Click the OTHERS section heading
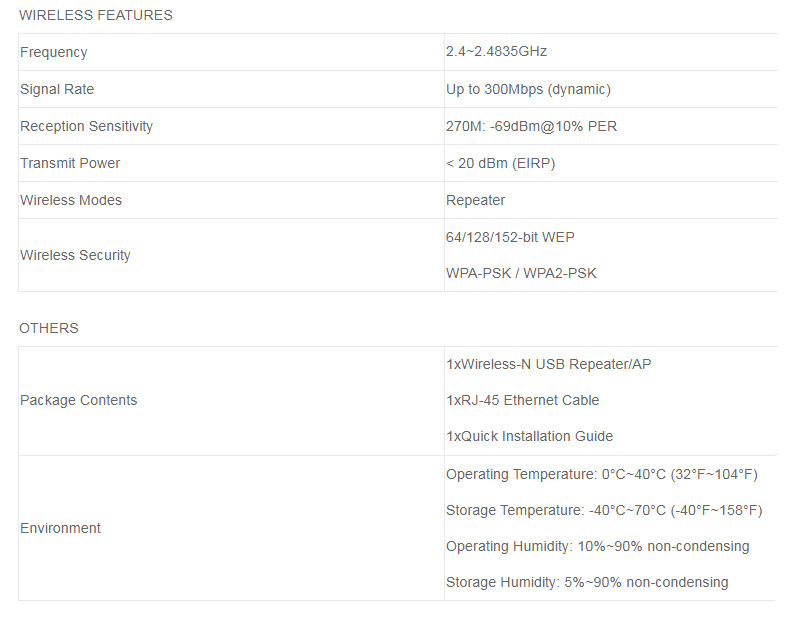The image size is (790, 626). point(49,328)
